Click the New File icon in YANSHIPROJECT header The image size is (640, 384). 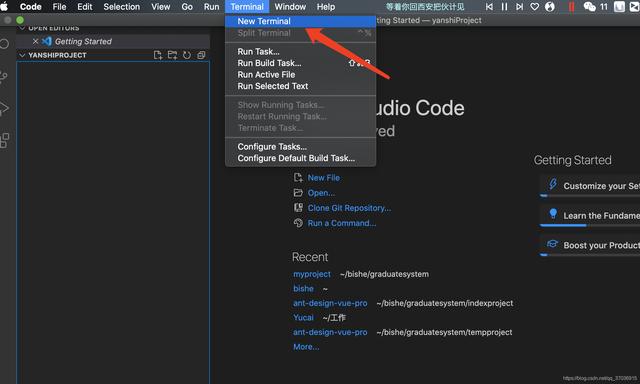(x=158, y=55)
